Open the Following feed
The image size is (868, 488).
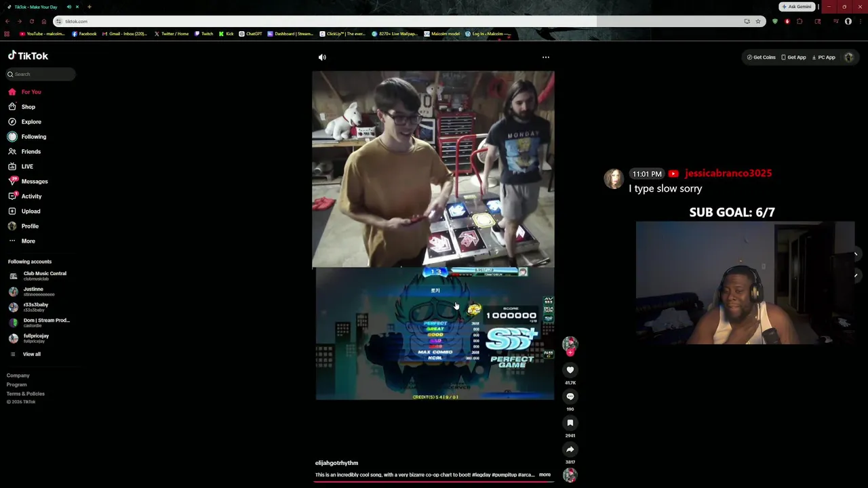27,136
